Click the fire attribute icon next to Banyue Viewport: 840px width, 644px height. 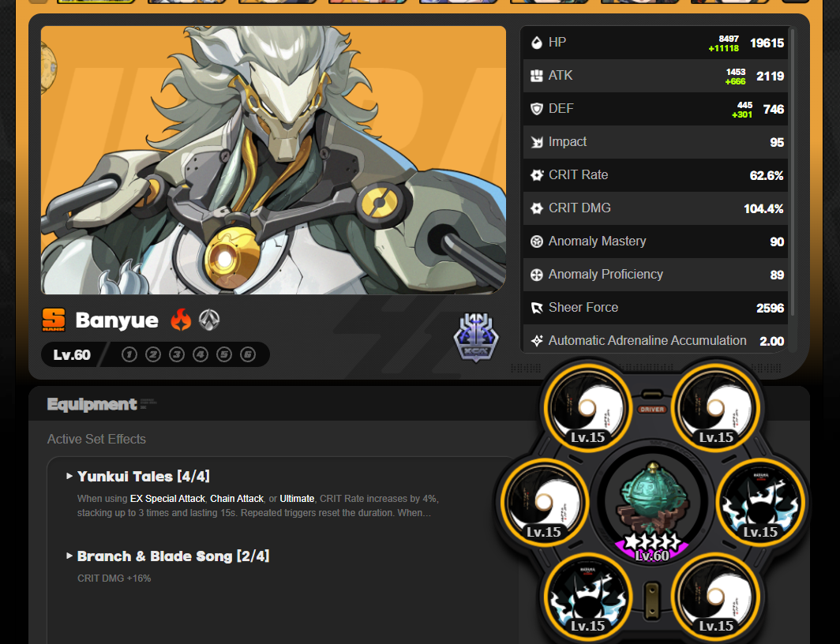[181, 320]
